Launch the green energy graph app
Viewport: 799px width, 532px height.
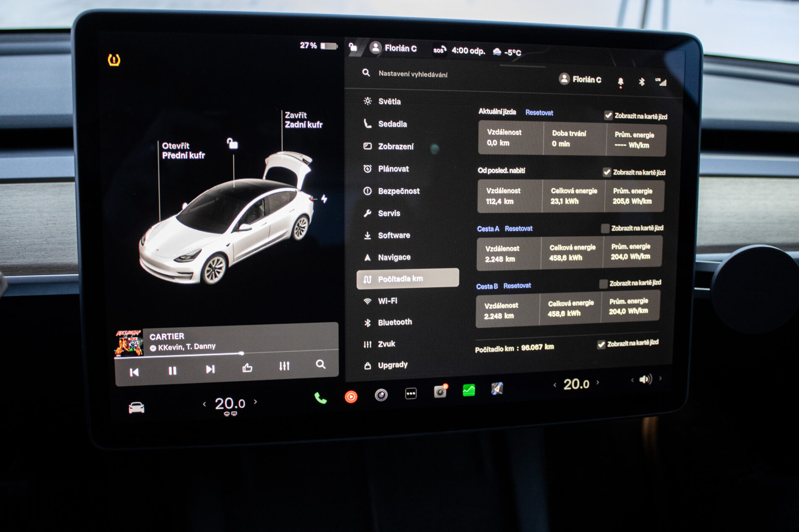pyautogui.click(x=468, y=390)
